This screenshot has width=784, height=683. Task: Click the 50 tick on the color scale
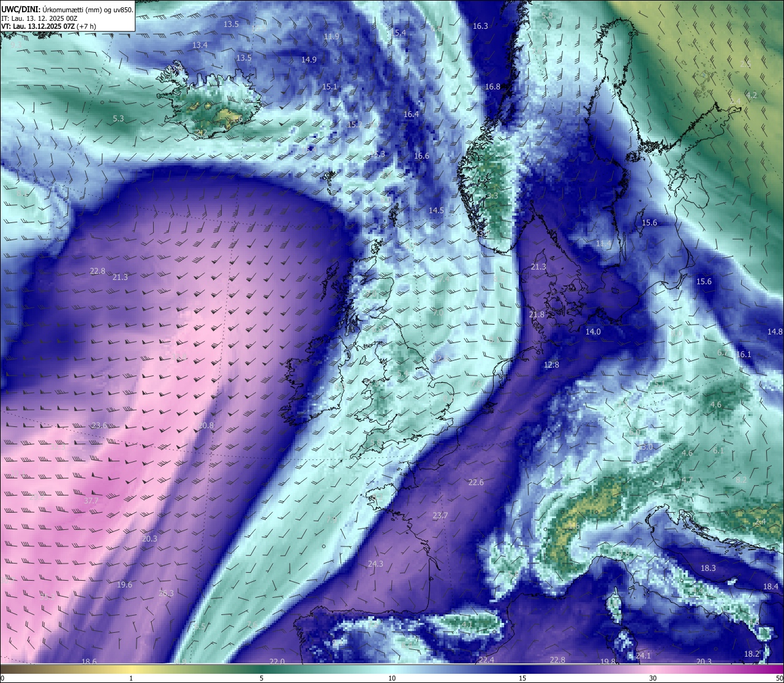point(779,678)
